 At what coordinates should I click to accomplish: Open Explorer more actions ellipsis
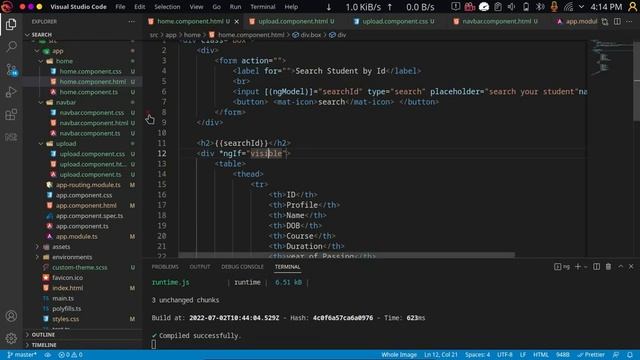[x=131, y=22]
